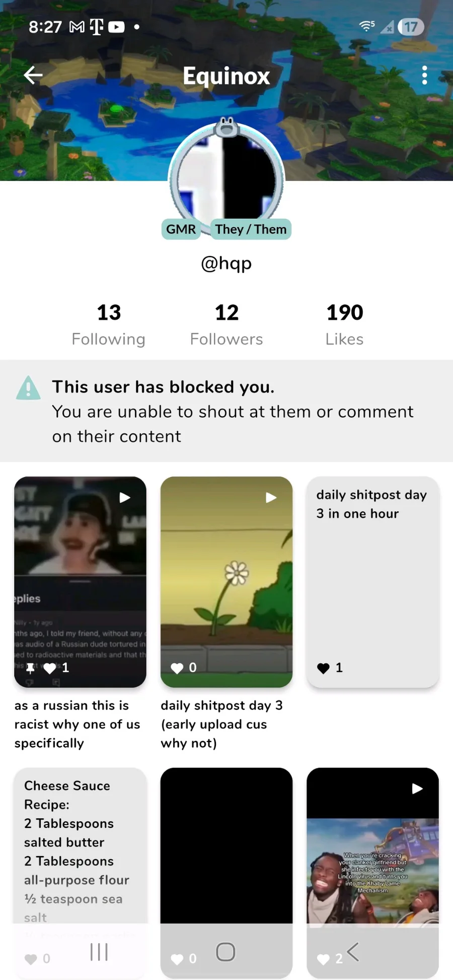The height and width of the screenshot is (980, 453).
Task: View the 190 Likes count
Action: click(x=344, y=325)
